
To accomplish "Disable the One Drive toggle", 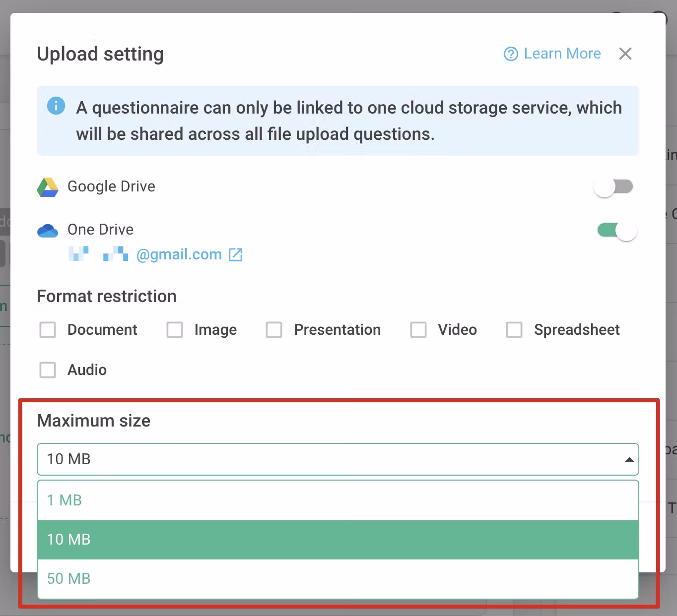I will pos(617,230).
